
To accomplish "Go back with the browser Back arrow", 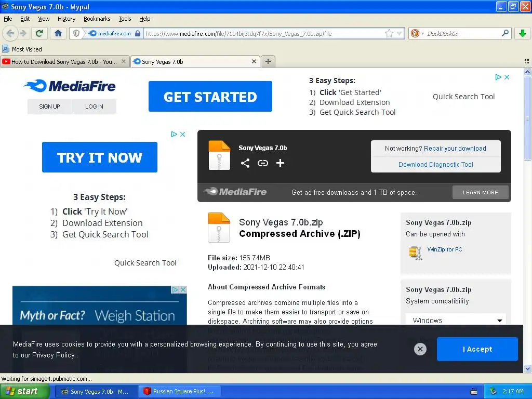I will point(10,33).
